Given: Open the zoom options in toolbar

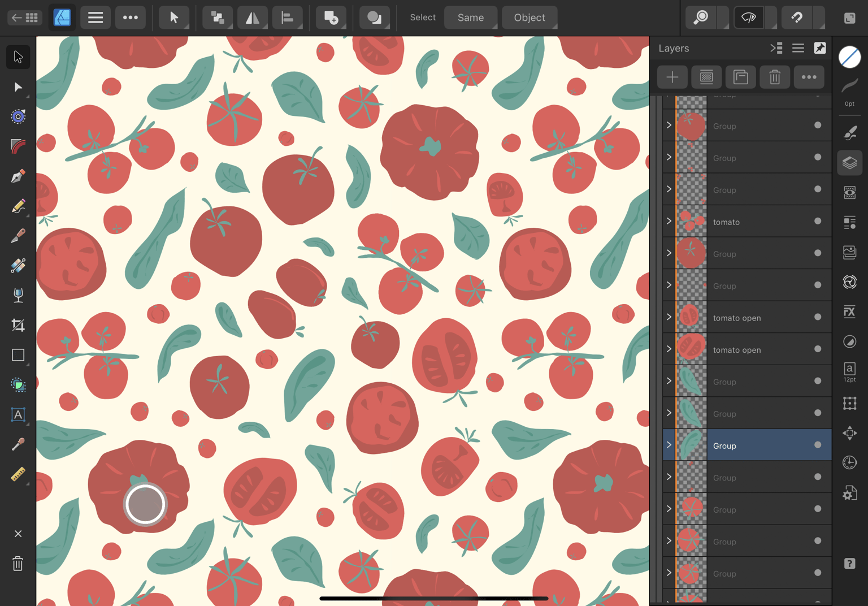Looking at the screenshot, I should point(701,18).
